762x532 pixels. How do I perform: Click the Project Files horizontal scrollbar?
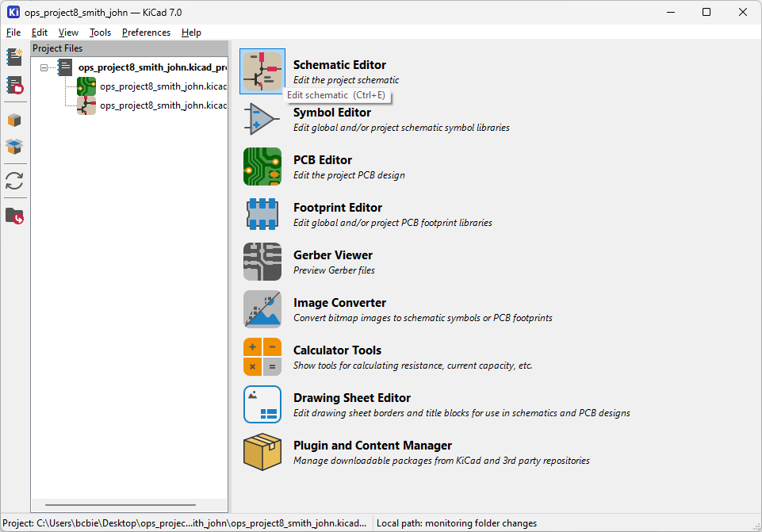121,504
